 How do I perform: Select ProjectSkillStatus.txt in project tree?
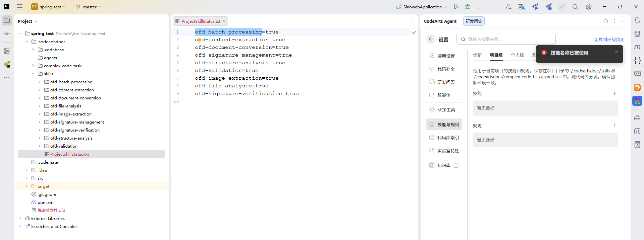[x=91, y=154]
